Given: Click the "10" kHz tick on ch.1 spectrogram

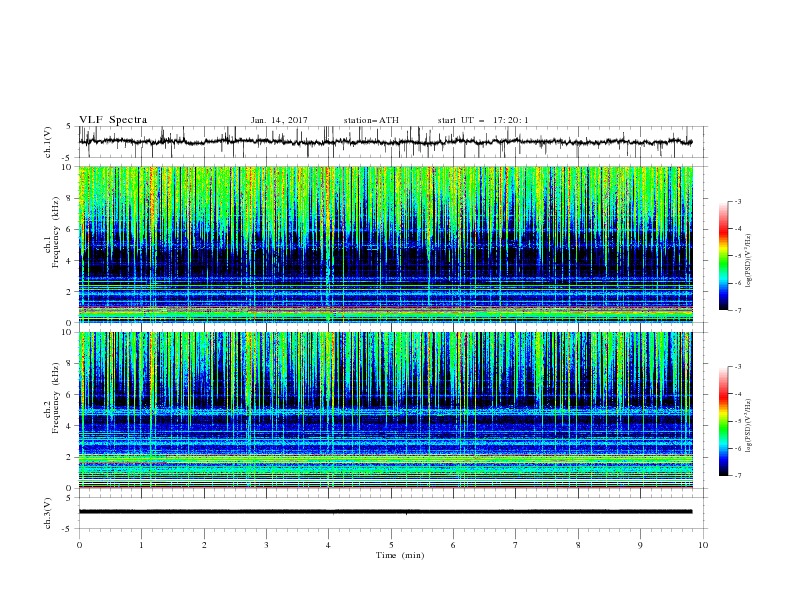Looking at the screenshot, I should pos(69,167).
